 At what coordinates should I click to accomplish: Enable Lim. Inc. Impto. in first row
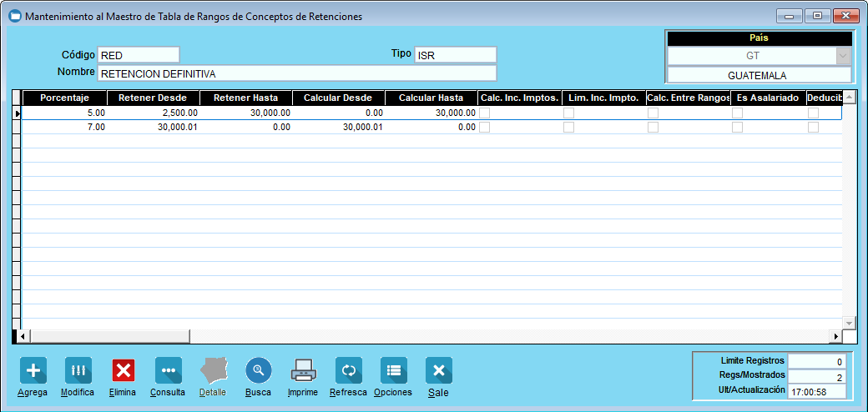tap(568, 113)
